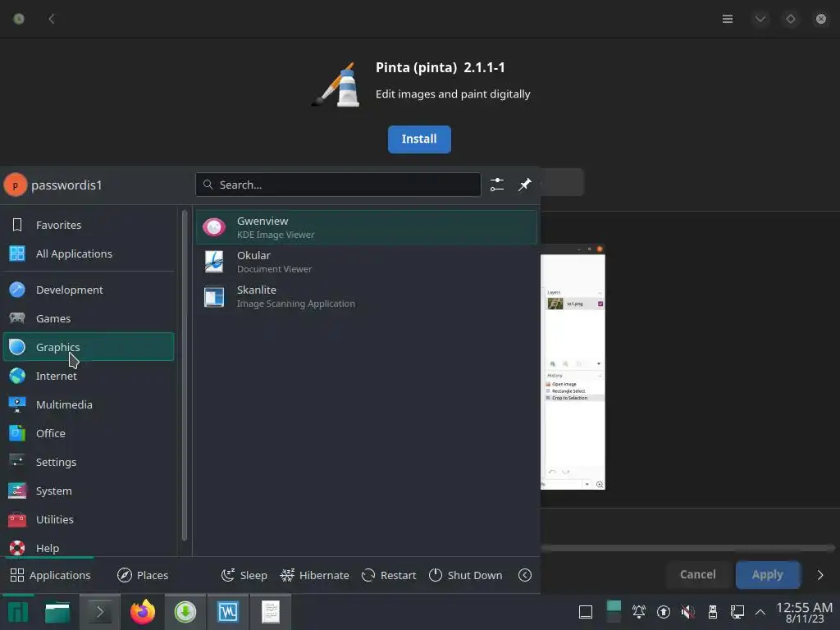Open package manager hamburger menu
This screenshot has height=630, width=840.
pos(728,20)
